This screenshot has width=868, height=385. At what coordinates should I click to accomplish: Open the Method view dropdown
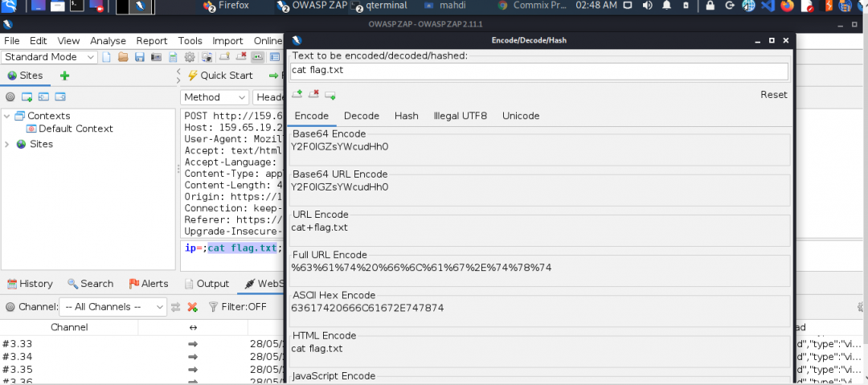point(215,97)
